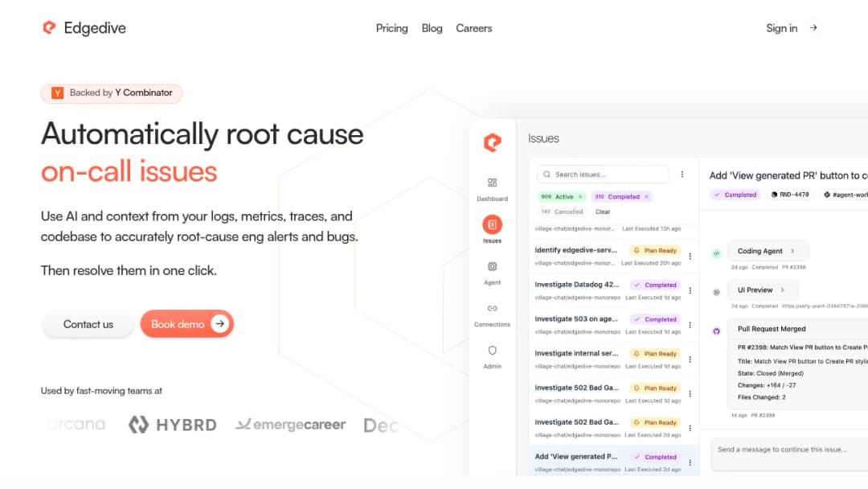Image resolution: width=868 pixels, height=489 pixels.
Task: Open Dashboard icon in app sidebar
Action: pos(492,183)
